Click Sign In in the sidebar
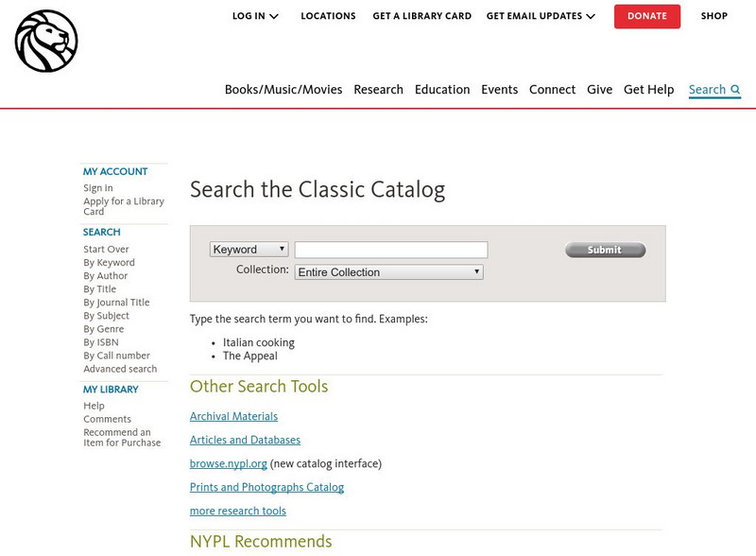This screenshot has height=556, width=756. [98, 188]
